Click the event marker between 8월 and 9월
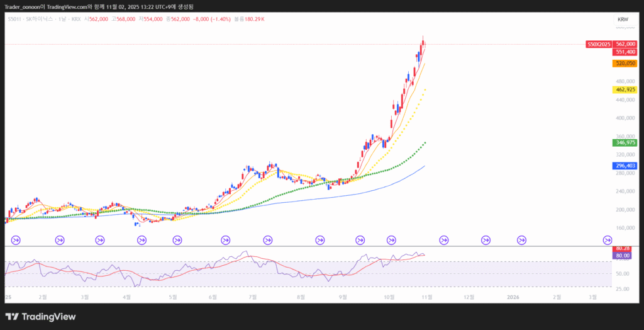The height and width of the screenshot is (330, 644). click(320, 239)
